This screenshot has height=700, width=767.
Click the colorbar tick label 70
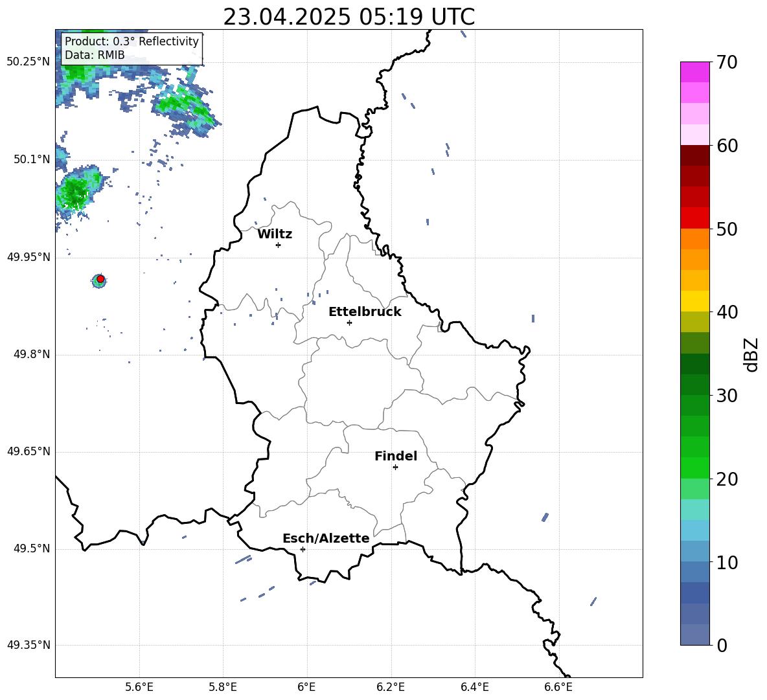point(727,62)
